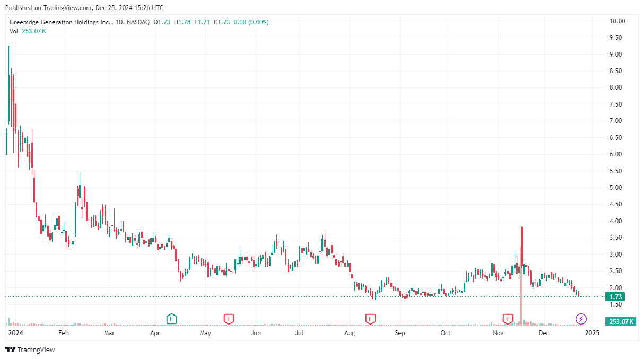Click the Jun label on time axis
The width and height of the screenshot is (644, 359).
click(x=256, y=333)
